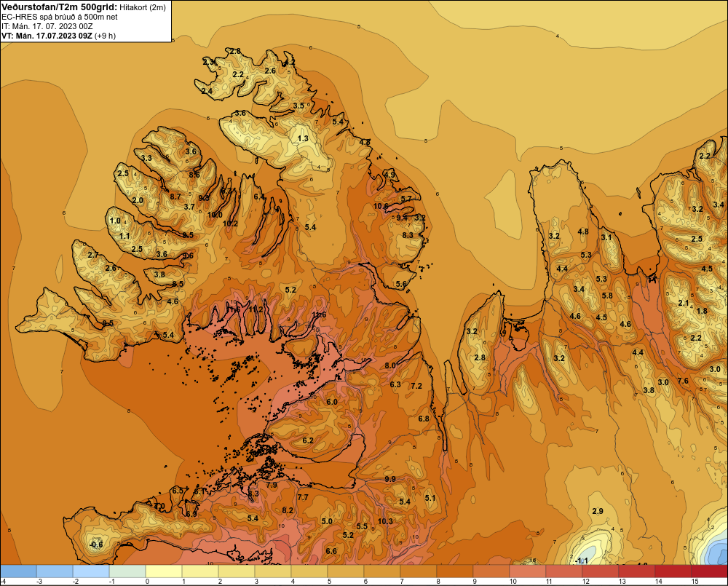Click the "7.9" temperature value
This screenshot has width=728, height=586.
pos(271,485)
